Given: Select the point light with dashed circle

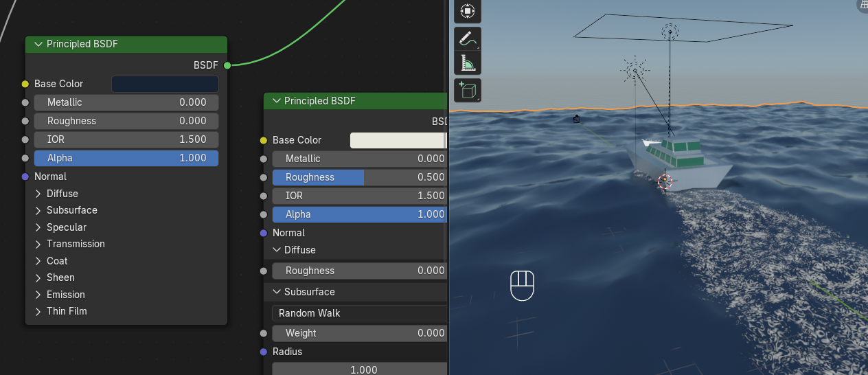Looking at the screenshot, I should pos(670,32).
